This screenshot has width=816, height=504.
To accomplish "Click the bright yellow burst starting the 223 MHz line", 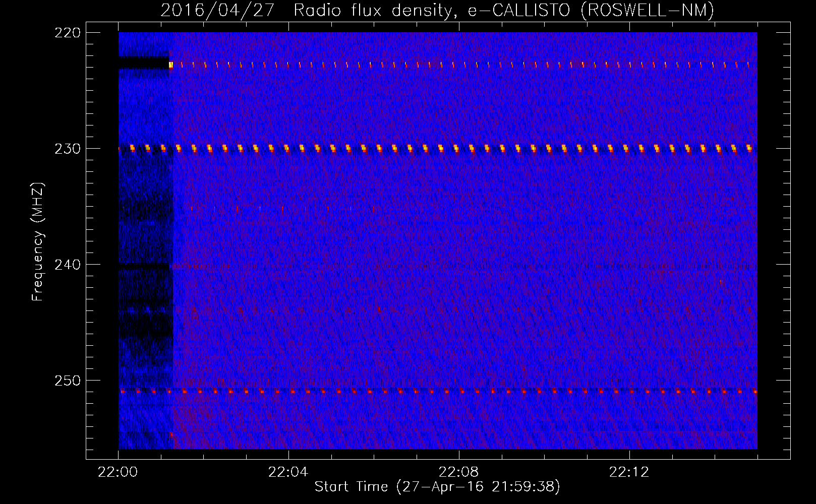I will [171, 65].
